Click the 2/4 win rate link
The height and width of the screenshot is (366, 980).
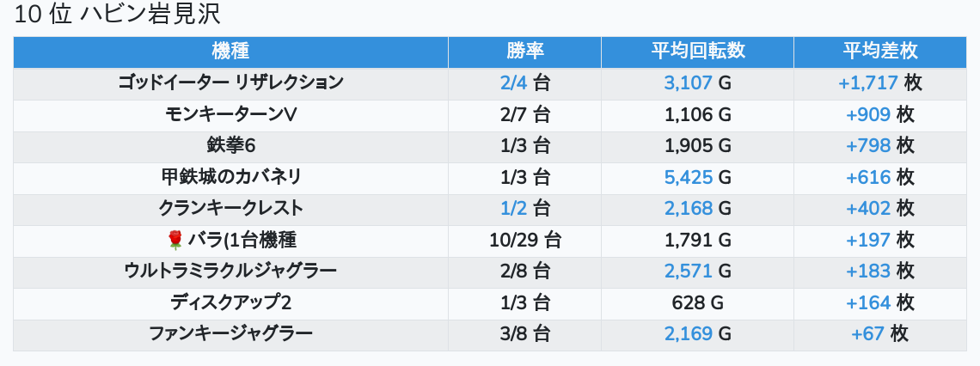pos(512,83)
